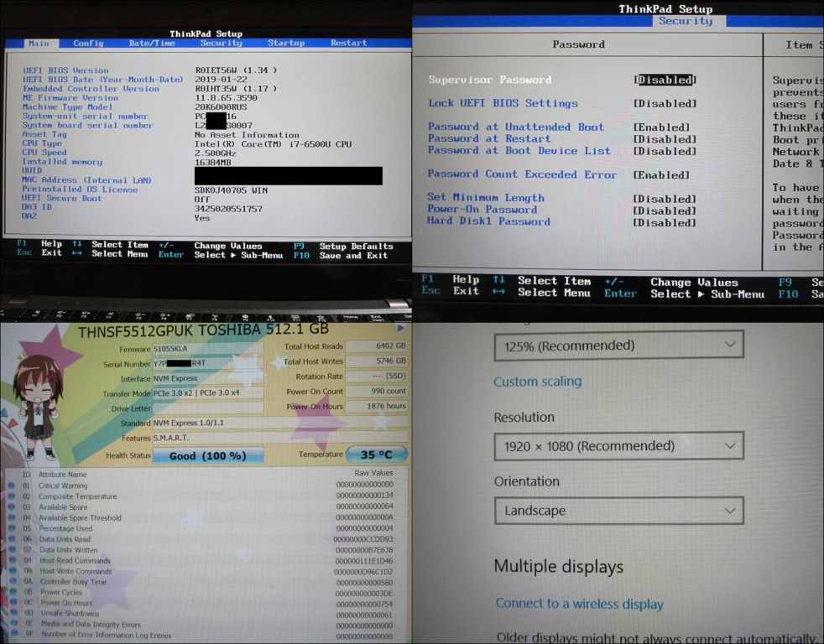Image resolution: width=824 pixels, height=644 pixels.
Task: Click the status dot for Data Units Read
Action: pos(12,539)
